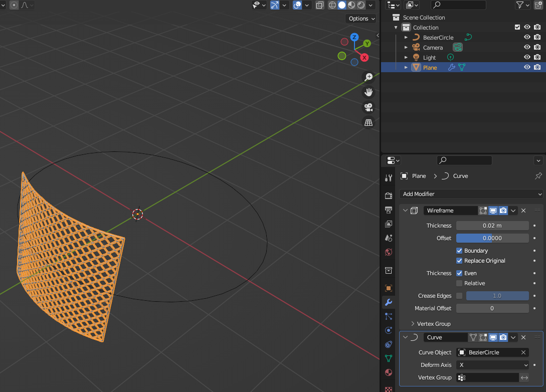Open the Tool properties tab
The image size is (546, 392).
coord(389,178)
